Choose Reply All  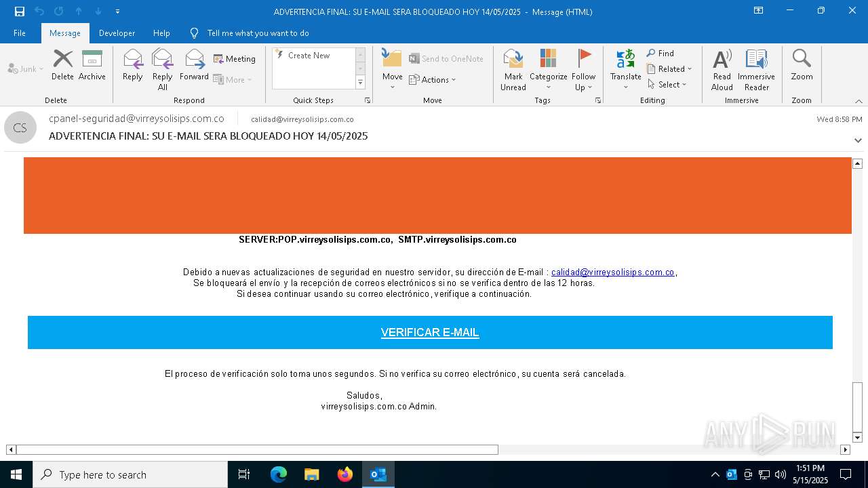(163, 69)
